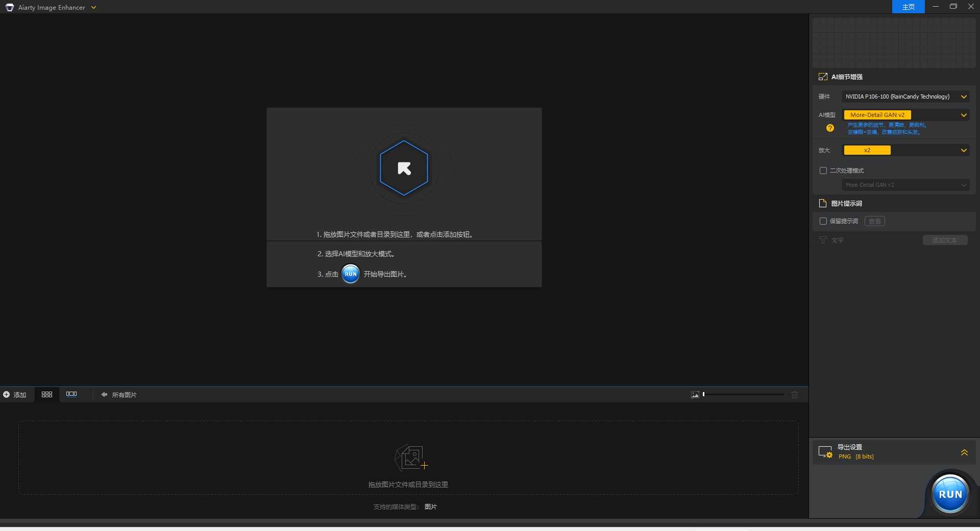The width and height of the screenshot is (980, 531).
Task: Click the trash delete icon in the image bar
Action: pyautogui.click(x=794, y=395)
